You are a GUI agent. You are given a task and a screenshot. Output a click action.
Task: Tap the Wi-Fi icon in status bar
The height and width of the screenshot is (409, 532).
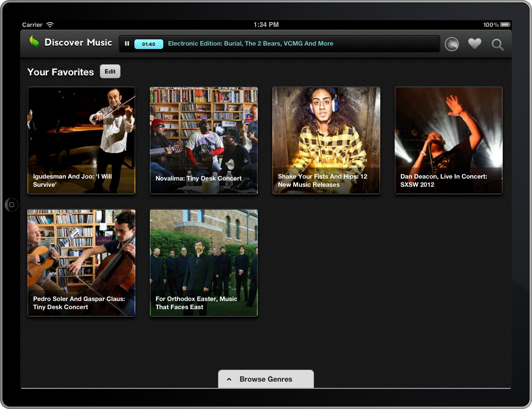tap(50, 24)
